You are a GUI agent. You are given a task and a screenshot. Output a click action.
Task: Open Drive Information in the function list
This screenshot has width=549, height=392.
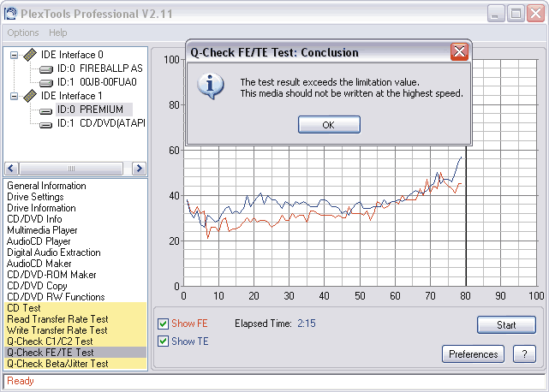click(41, 208)
